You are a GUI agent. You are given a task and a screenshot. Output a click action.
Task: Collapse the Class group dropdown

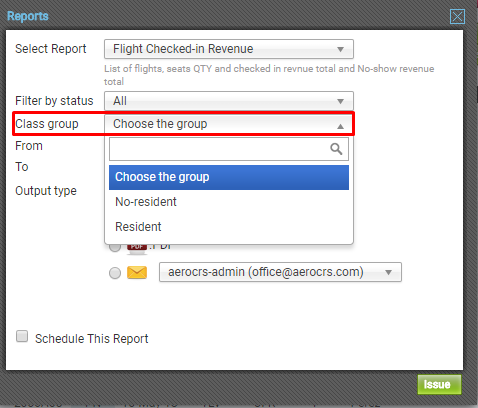point(229,124)
